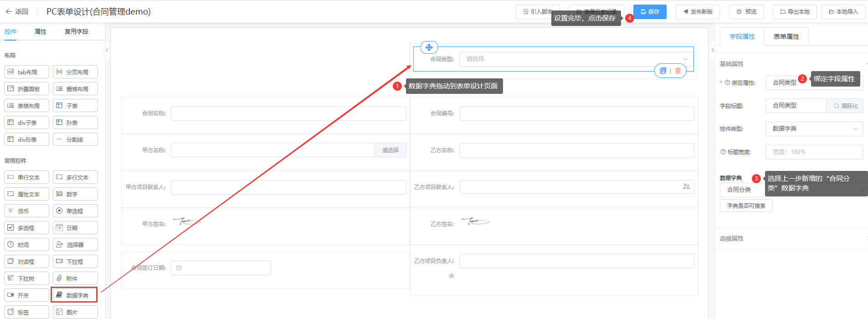The image size is (868, 319).
Task: Select the 标签 control
Action: (27, 312)
